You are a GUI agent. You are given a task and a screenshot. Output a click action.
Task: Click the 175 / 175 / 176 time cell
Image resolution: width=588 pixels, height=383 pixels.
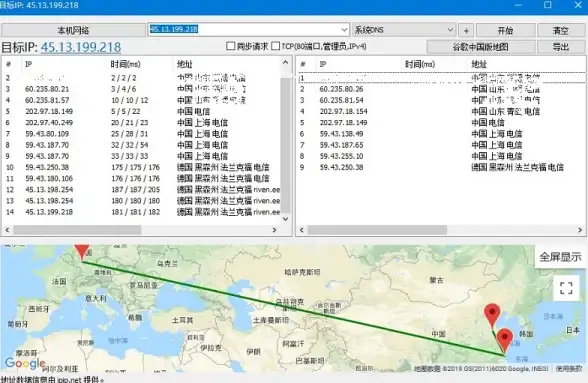(x=135, y=167)
